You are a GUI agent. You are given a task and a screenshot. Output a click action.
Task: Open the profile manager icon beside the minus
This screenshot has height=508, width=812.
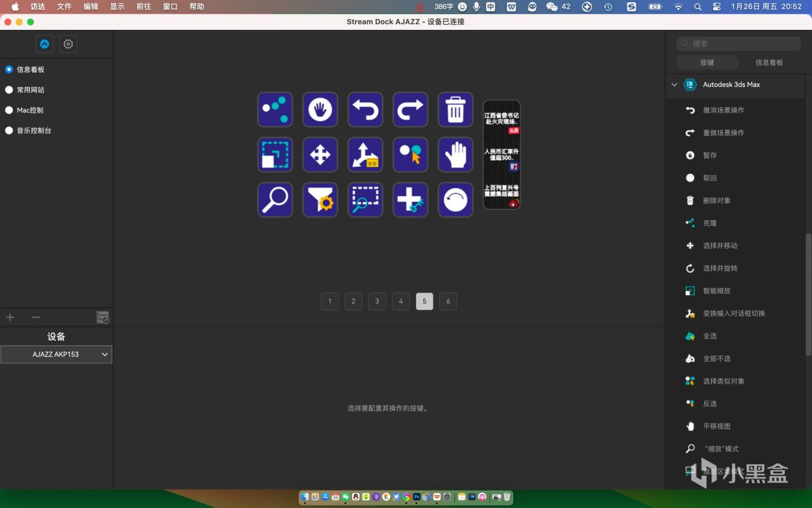tap(103, 317)
